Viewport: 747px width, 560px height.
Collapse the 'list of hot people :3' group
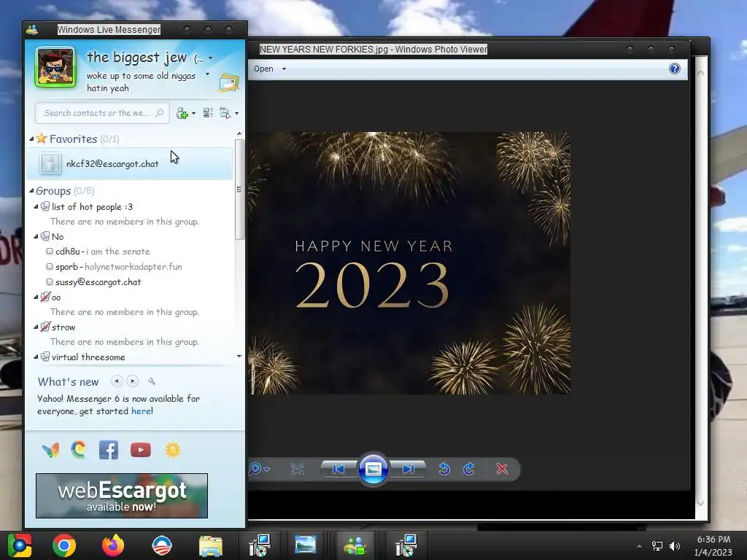point(36,206)
